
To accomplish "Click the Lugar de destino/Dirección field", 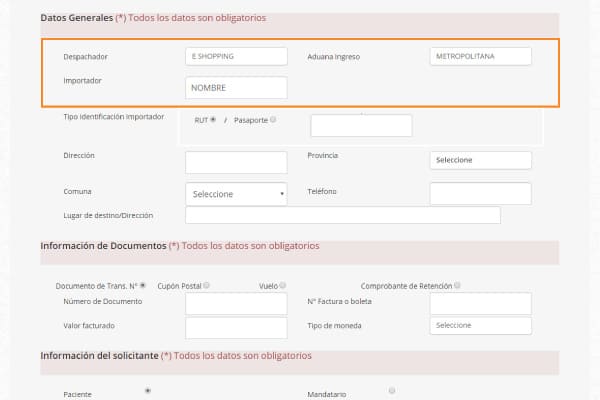I will 342,215.
